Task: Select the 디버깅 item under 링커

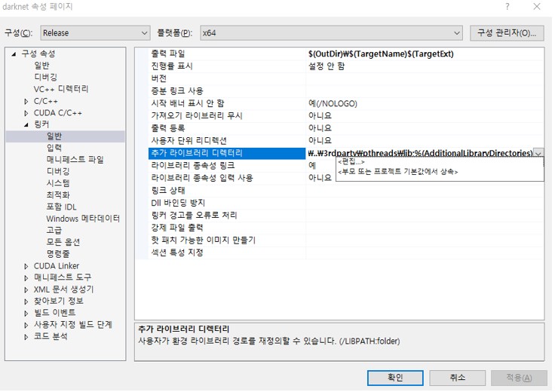Action: point(58,172)
